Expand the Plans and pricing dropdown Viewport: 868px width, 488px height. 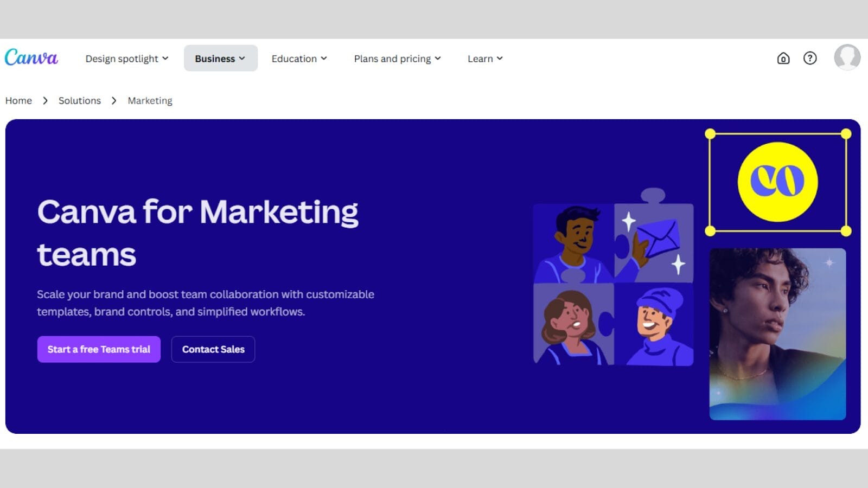click(397, 59)
